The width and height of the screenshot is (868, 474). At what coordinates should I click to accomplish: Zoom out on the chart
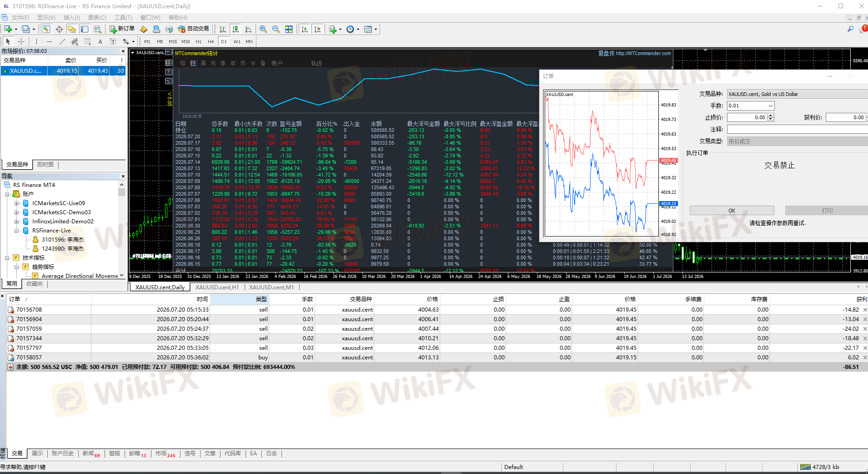[276, 29]
